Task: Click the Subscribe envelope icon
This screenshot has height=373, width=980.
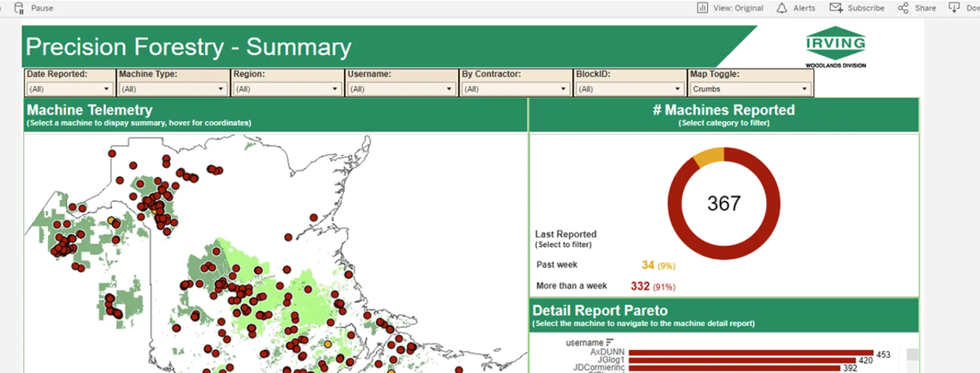Action: click(x=836, y=8)
